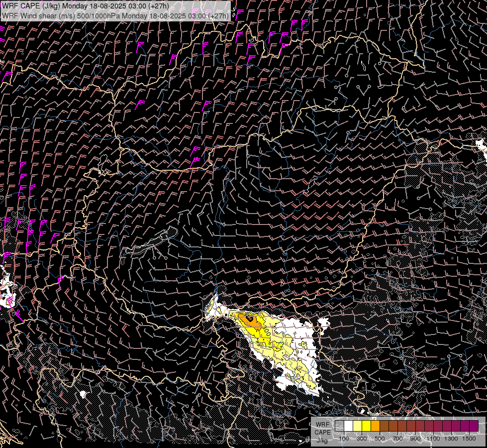
Task: Select the orange 400–500 legend swatch
Action: point(376,426)
